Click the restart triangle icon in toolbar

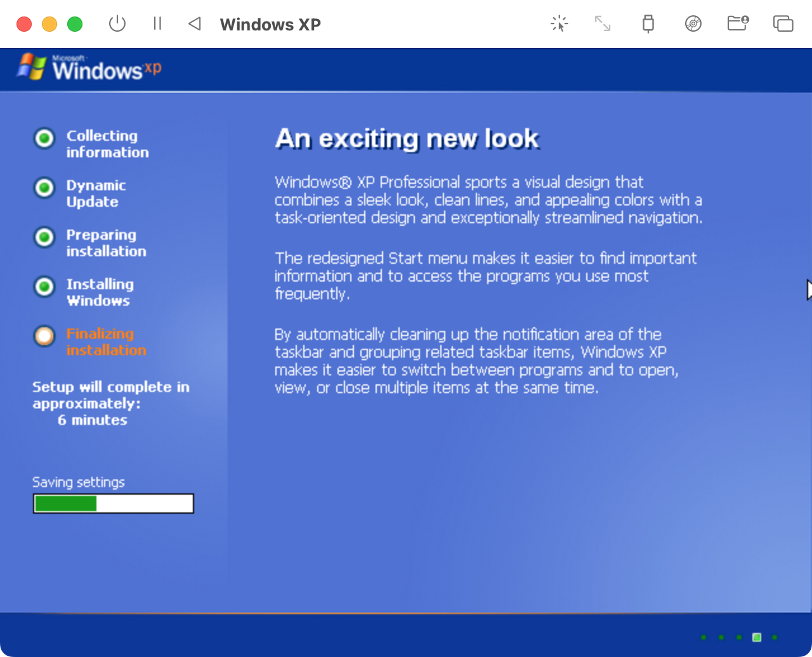coord(195,24)
